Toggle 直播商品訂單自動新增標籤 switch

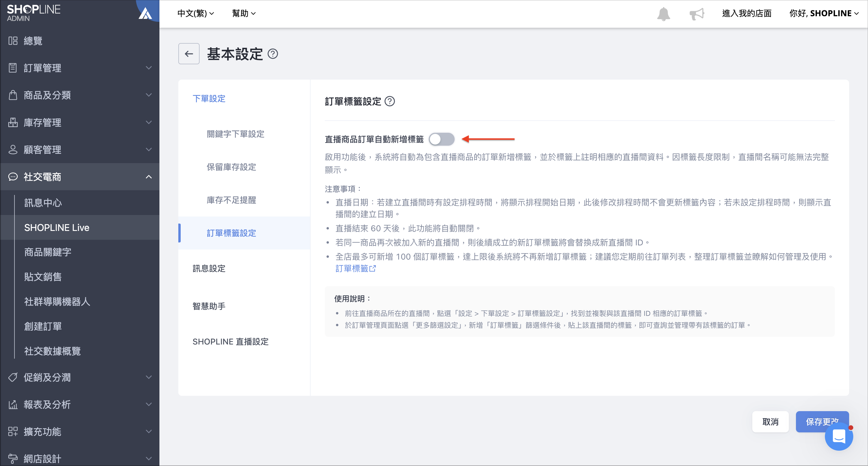[441, 139]
